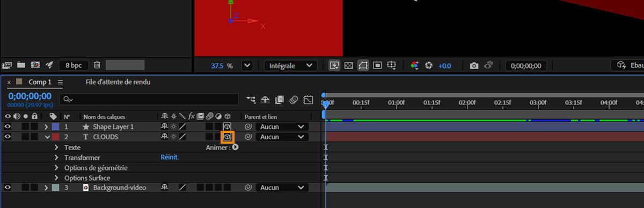The width and height of the screenshot is (644, 208).
Task: Toggle hide shy layers in timeline
Action: click(265, 99)
